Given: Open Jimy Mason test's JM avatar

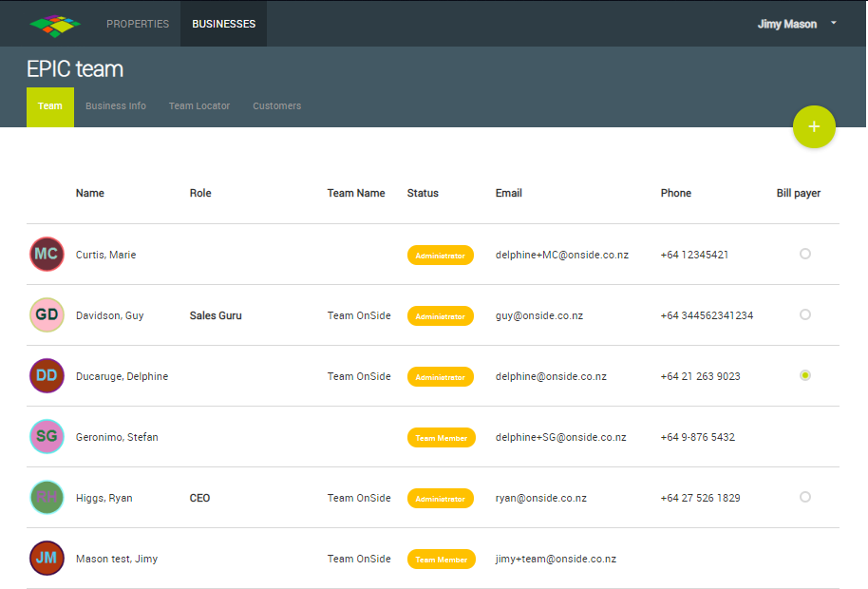Looking at the screenshot, I should (47, 559).
